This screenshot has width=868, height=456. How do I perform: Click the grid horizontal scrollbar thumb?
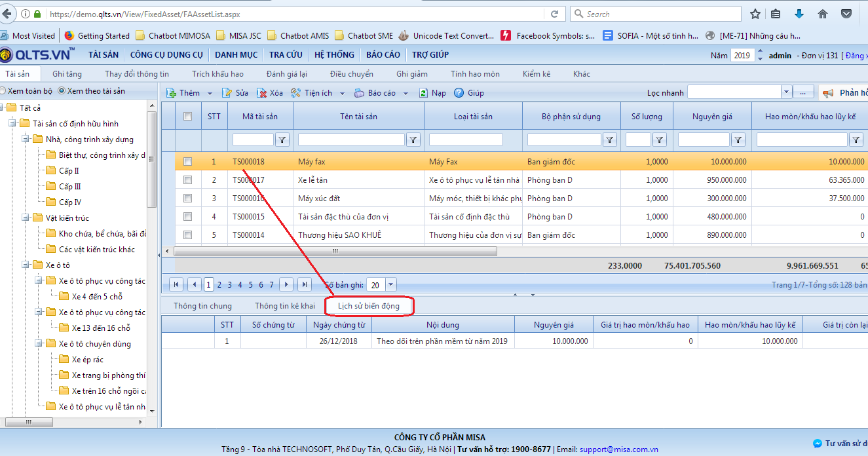coord(335,251)
